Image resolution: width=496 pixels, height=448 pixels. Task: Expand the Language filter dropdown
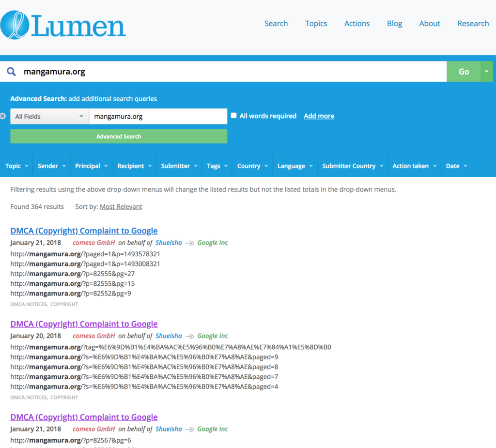coord(295,166)
